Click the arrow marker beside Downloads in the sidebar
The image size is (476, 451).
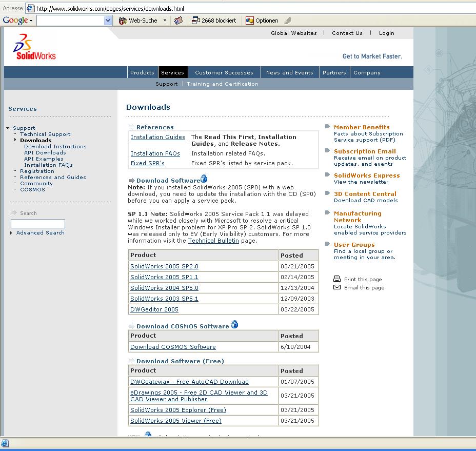15,140
